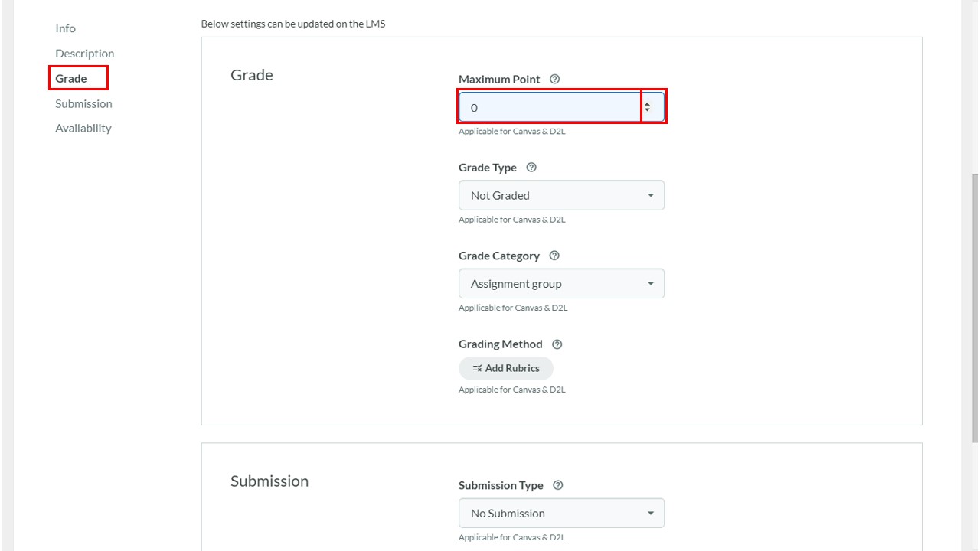The image size is (980, 551).
Task: Click the Submission section heading
Action: 269,481
